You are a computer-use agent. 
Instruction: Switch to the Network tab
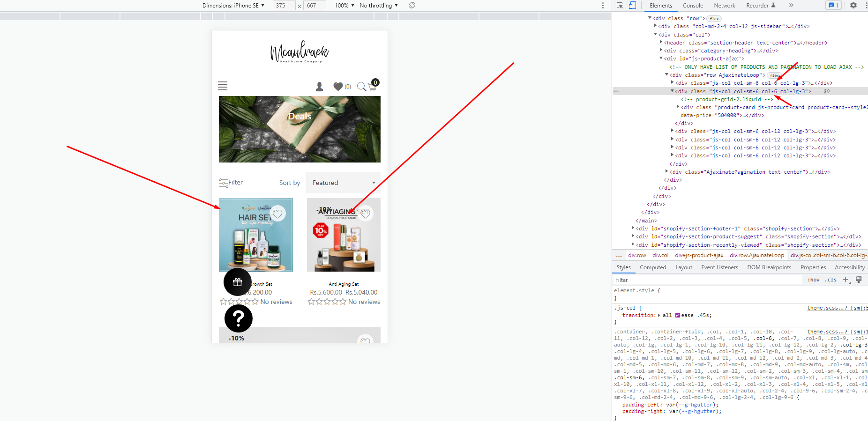click(725, 5)
